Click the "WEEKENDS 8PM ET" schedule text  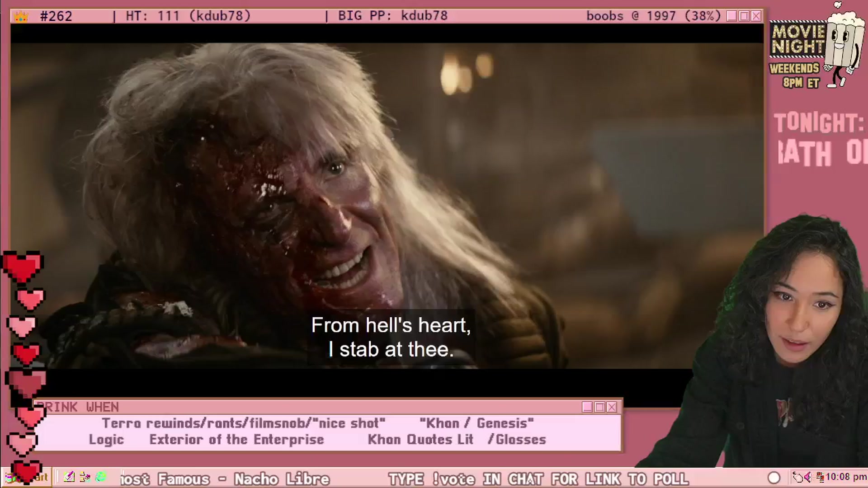point(795,75)
